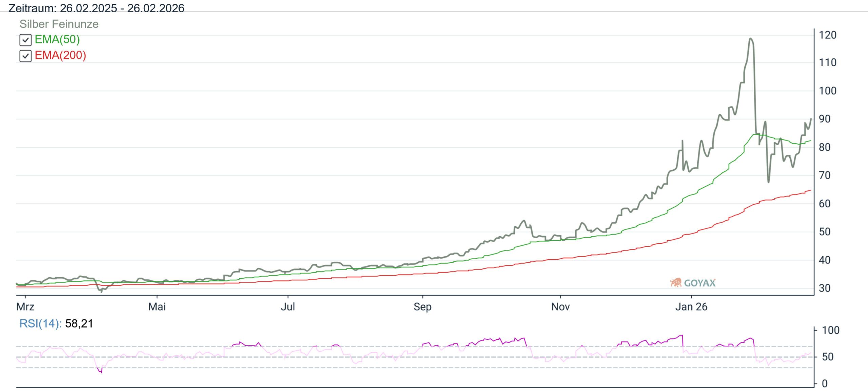Click the 30 price axis label
The width and height of the screenshot is (868, 391).
(x=825, y=288)
